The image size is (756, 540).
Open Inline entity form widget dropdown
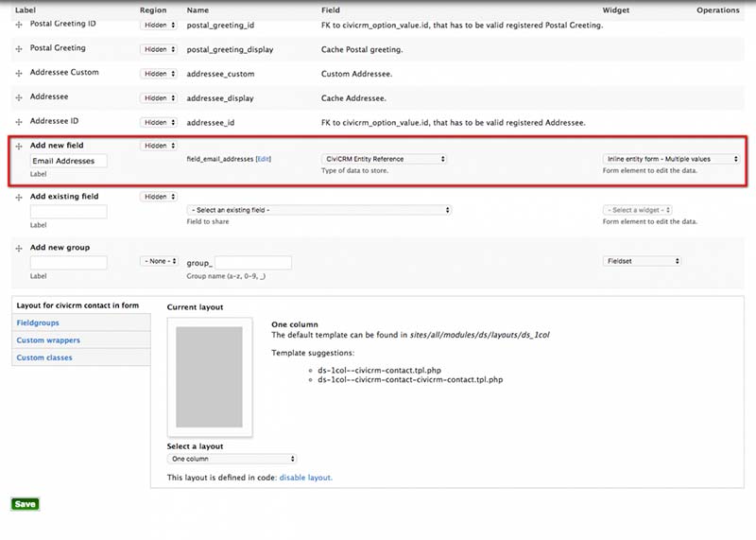click(671, 159)
